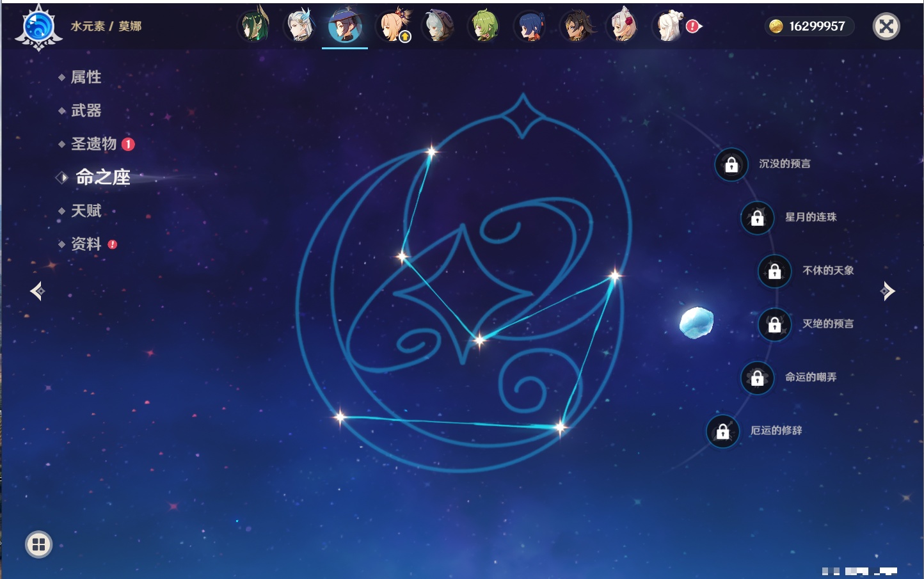Click the 命运的嘲弄 constellation label
924x579 pixels.
click(x=811, y=377)
